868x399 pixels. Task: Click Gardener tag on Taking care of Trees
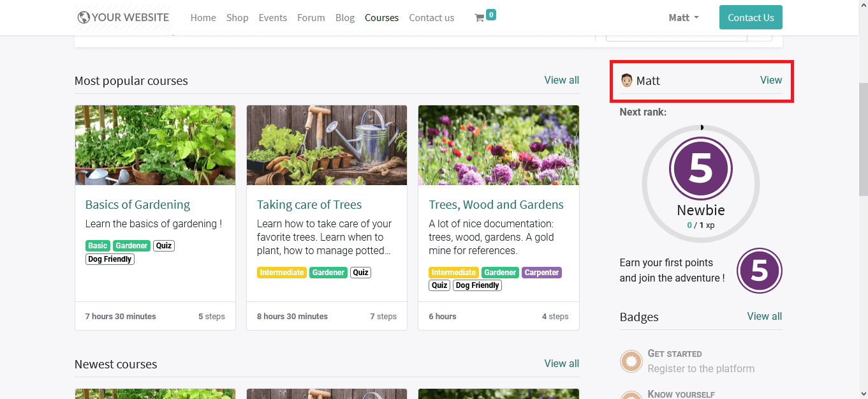pyautogui.click(x=328, y=273)
